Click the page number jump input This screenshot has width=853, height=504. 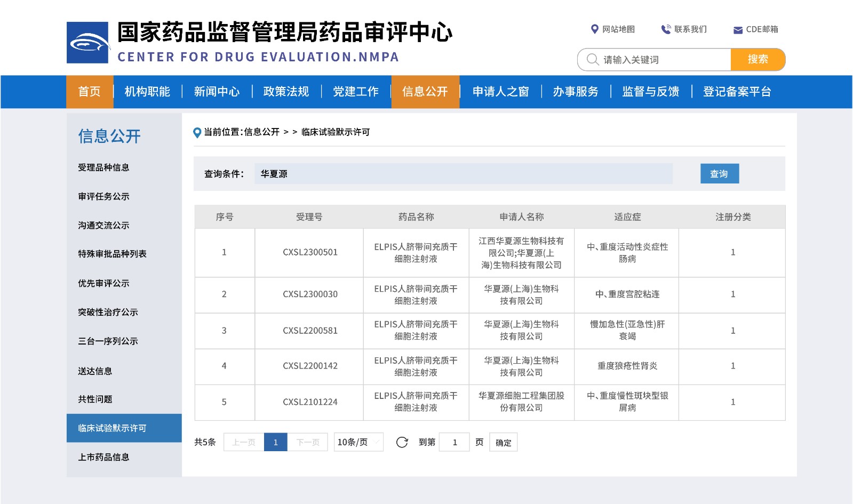coord(455,442)
